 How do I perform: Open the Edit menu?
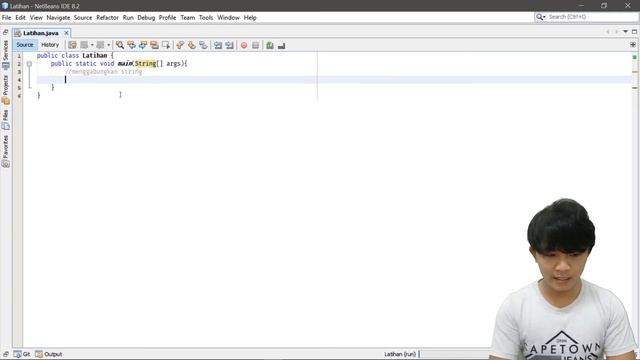click(x=20, y=18)
